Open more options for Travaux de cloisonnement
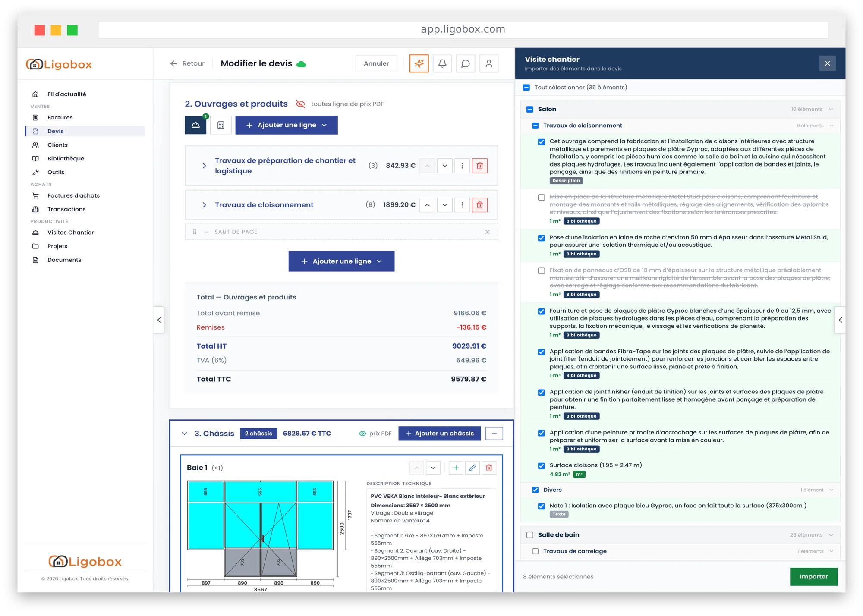Image resolution: width=863 pixels, height=616 pixels. (462, 205)
